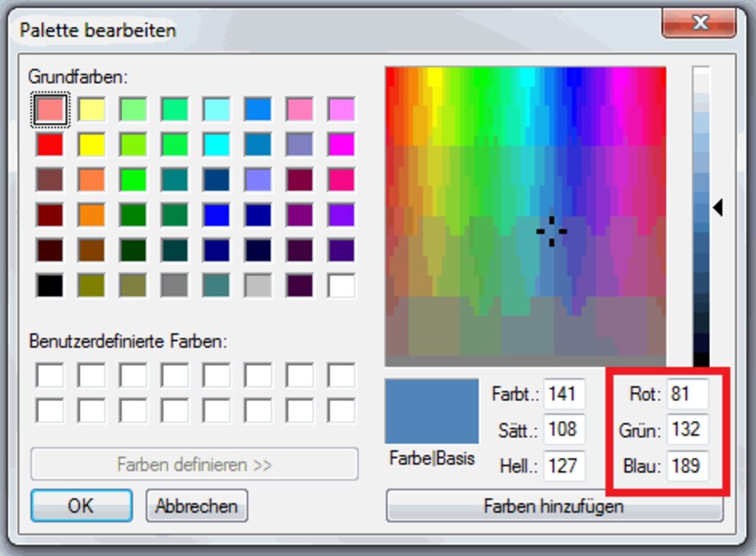Click the Grün value field
This screenshot has width=756, height=556.
(688, 429)
